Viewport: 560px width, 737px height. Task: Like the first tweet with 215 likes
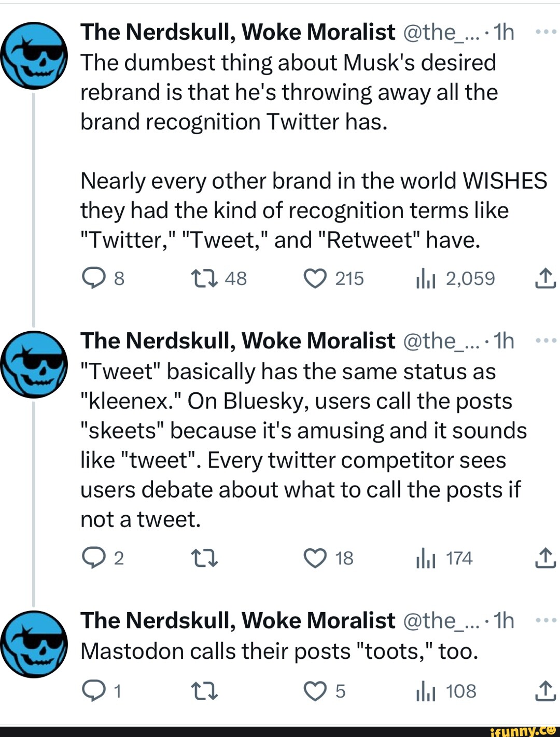315,279
